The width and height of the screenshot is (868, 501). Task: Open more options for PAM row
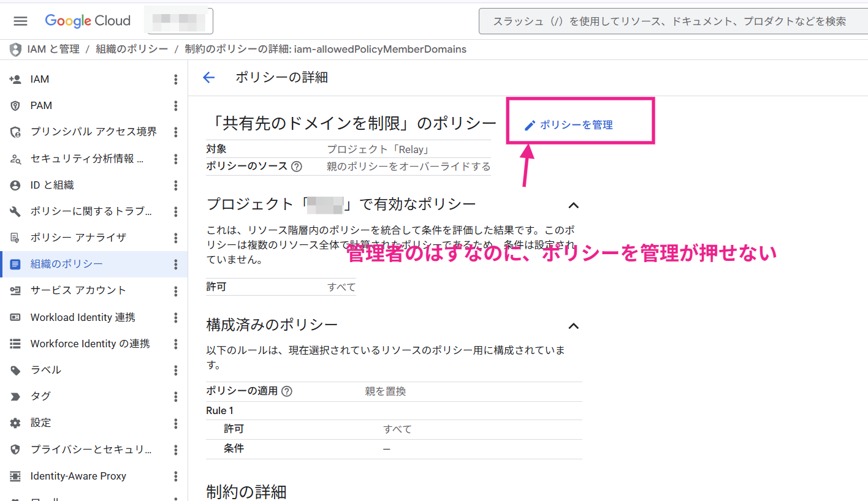[x=176, y=105]
